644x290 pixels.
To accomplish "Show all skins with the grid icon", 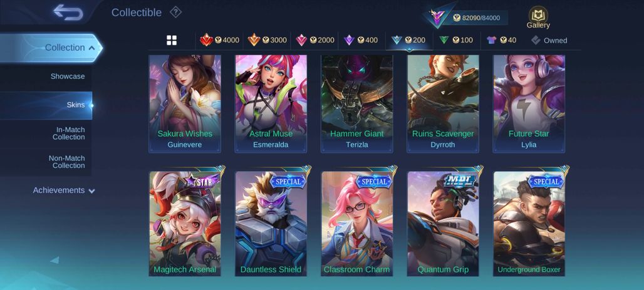I will (172, 40).
